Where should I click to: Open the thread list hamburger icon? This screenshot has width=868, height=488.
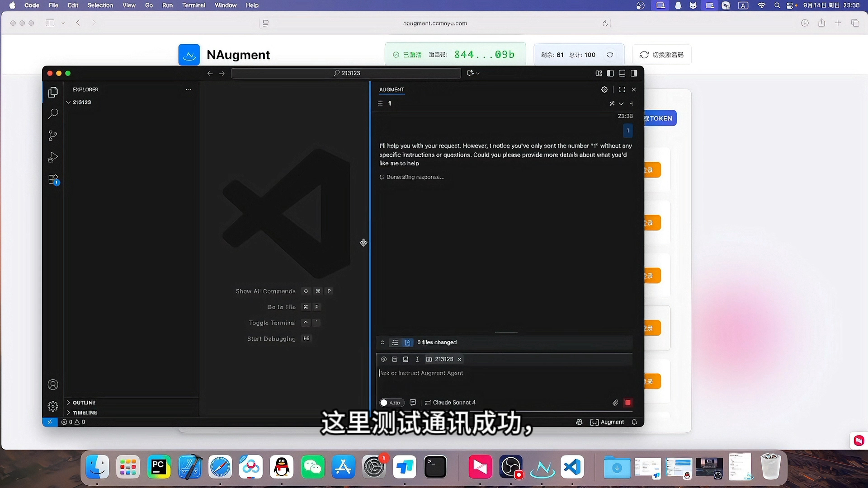380,103
